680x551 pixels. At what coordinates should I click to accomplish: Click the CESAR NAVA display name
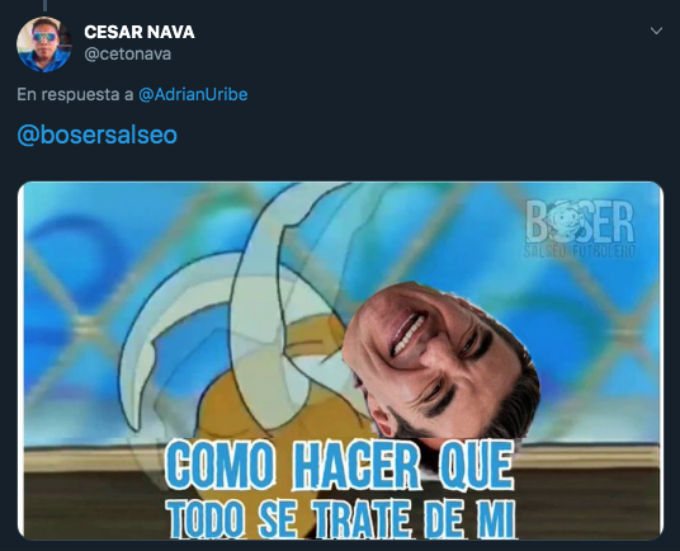click(x=139, y=32)
